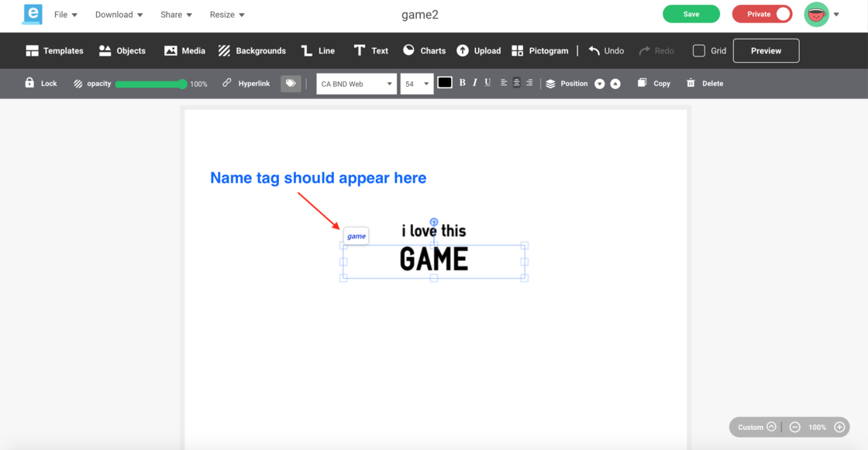Open the Custom zoom dropdown

click(756, 428)
